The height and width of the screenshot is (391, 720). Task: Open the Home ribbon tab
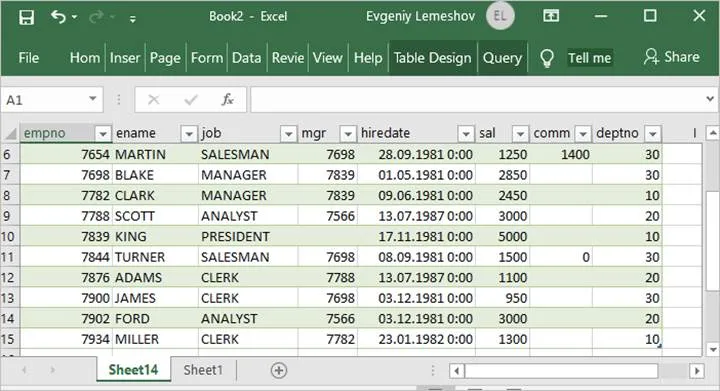point(85,58)
